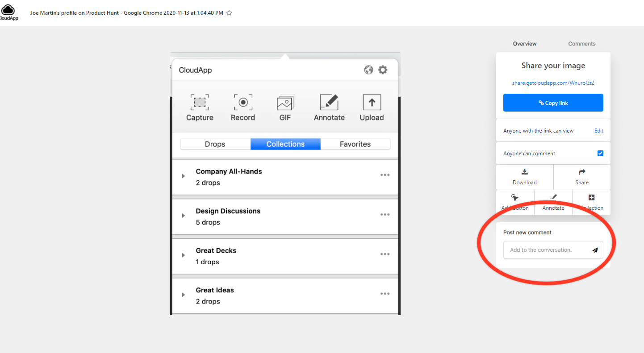Expand the Great Decks collection
644x353 pixels.
point(184,255)
